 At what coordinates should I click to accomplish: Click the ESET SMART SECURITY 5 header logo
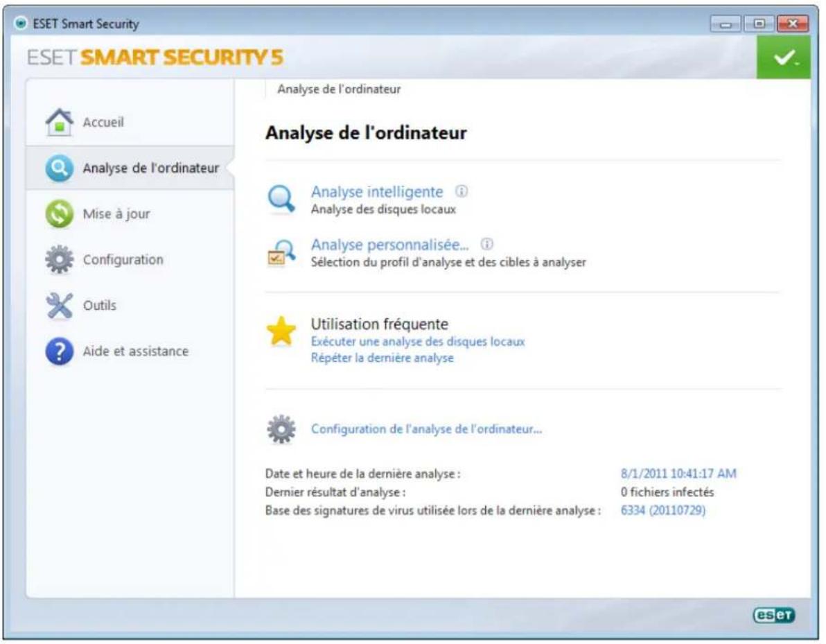coord(155,57)
